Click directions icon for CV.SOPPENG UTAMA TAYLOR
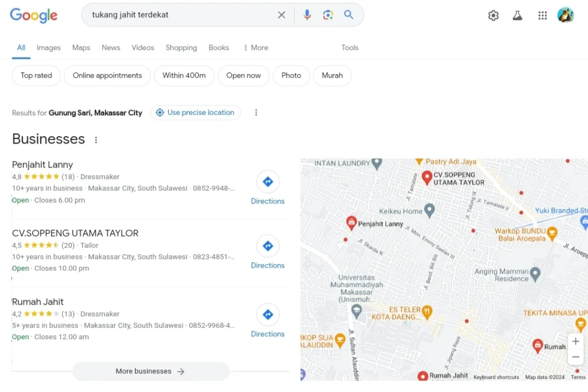Viewport: 588px width, 392px height. (x=268, y=246)
